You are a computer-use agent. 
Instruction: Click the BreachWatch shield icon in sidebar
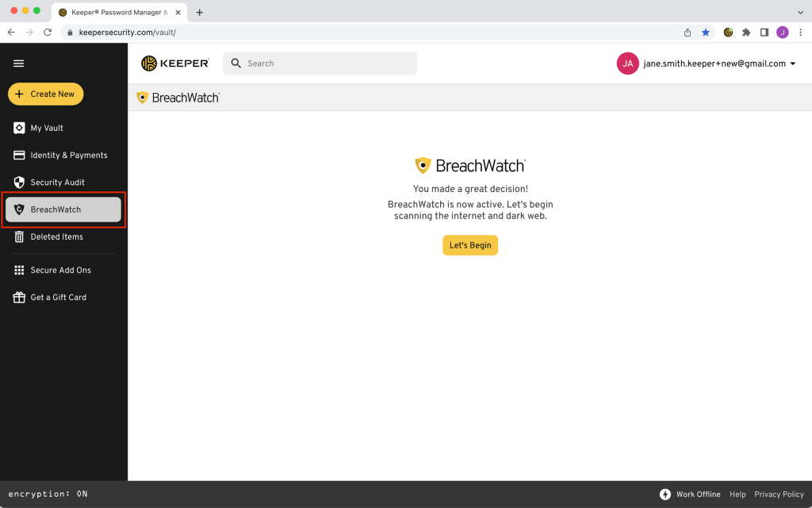pyautogui.click(x=19, y=210)
